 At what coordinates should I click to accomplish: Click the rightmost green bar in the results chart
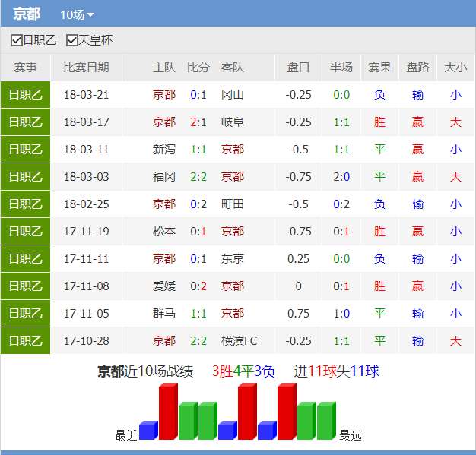[x=325, y=421]
